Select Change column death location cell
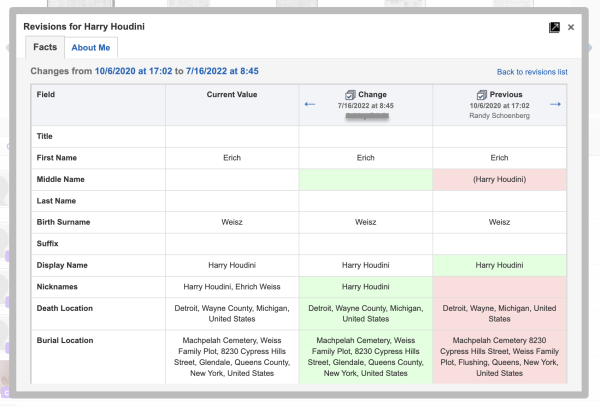 (x=365, y=314)
